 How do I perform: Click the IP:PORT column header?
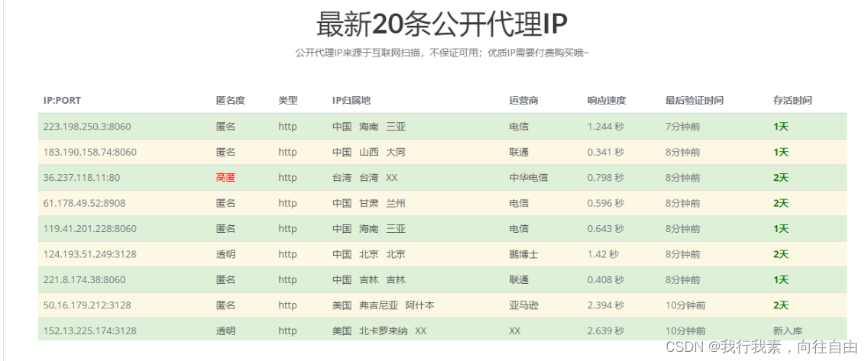(62, 101)
